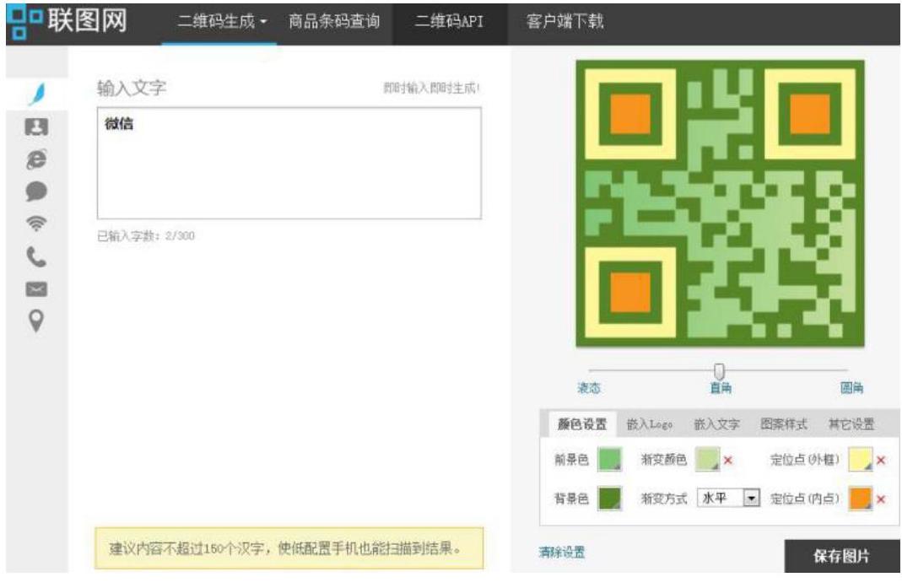This screenshot has width=902, height=588.
Task: Open the 二维码生成 dropdown menu
Action: (x=221, y=22)
